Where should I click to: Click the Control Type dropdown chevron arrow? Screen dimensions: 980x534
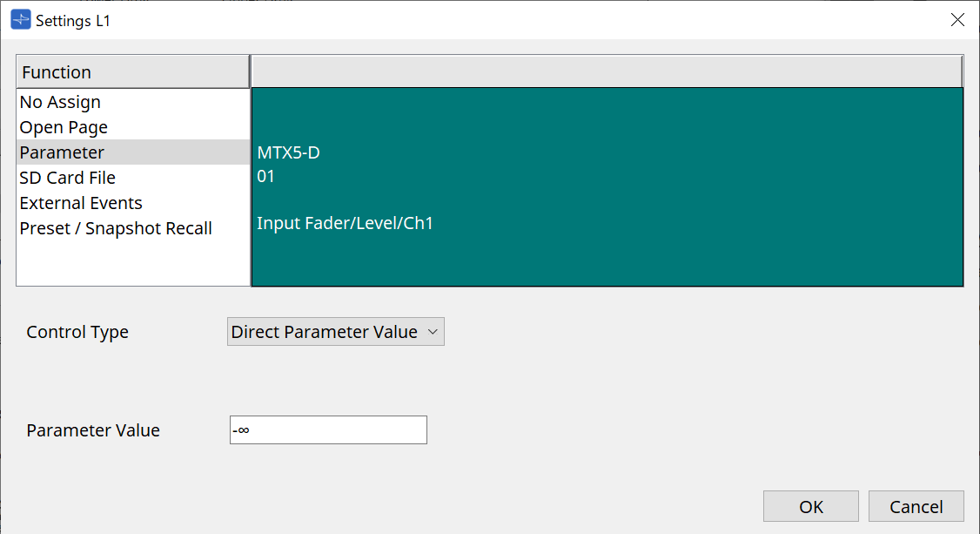[433, 331]
